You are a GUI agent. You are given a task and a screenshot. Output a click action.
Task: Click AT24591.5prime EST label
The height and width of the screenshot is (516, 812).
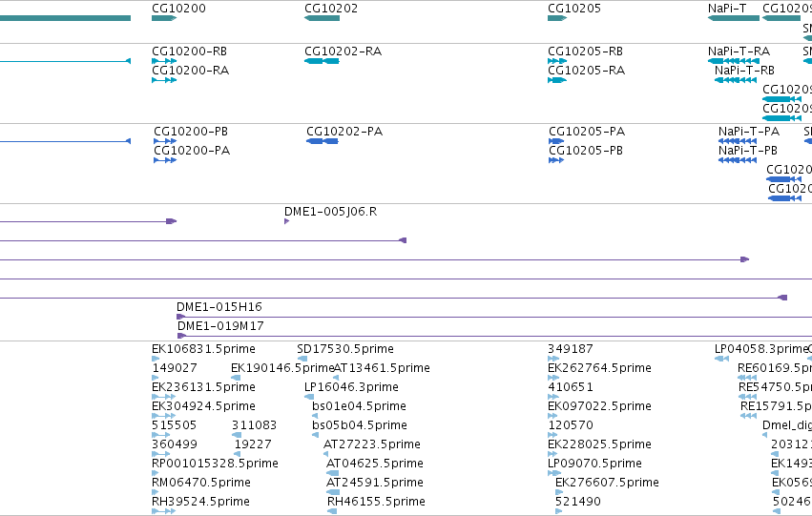tap(375, 483)
